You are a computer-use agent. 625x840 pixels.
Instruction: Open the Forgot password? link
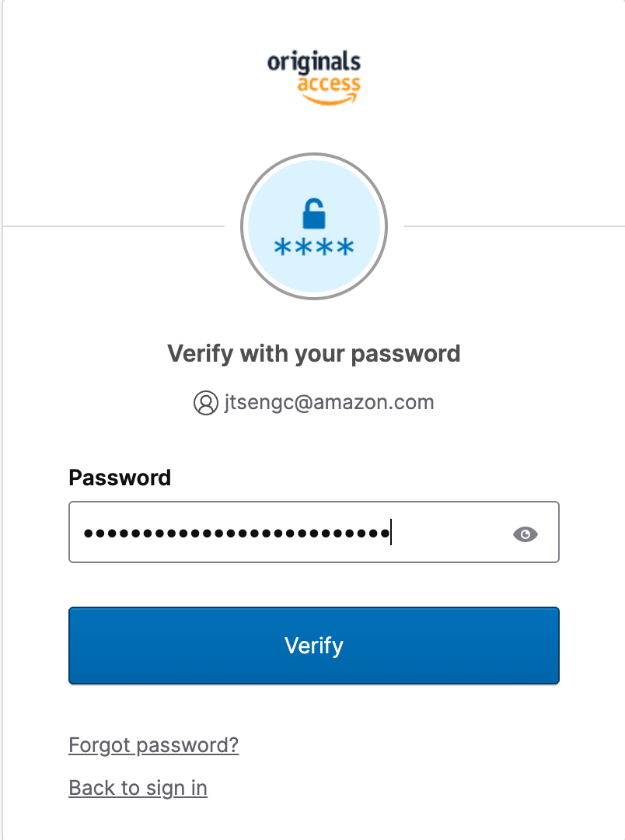pos(154,745)
